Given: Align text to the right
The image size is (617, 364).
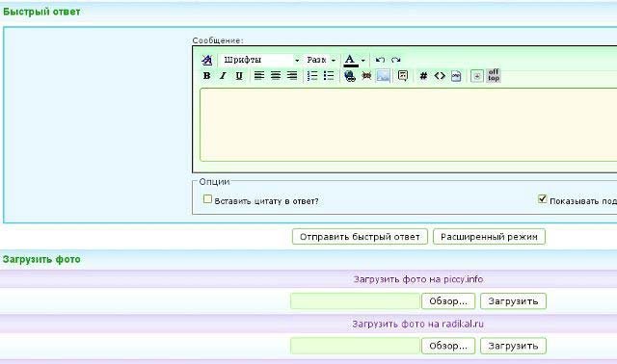Looking at the screenshot, I should pyautogui.click(x=292, y=75).
